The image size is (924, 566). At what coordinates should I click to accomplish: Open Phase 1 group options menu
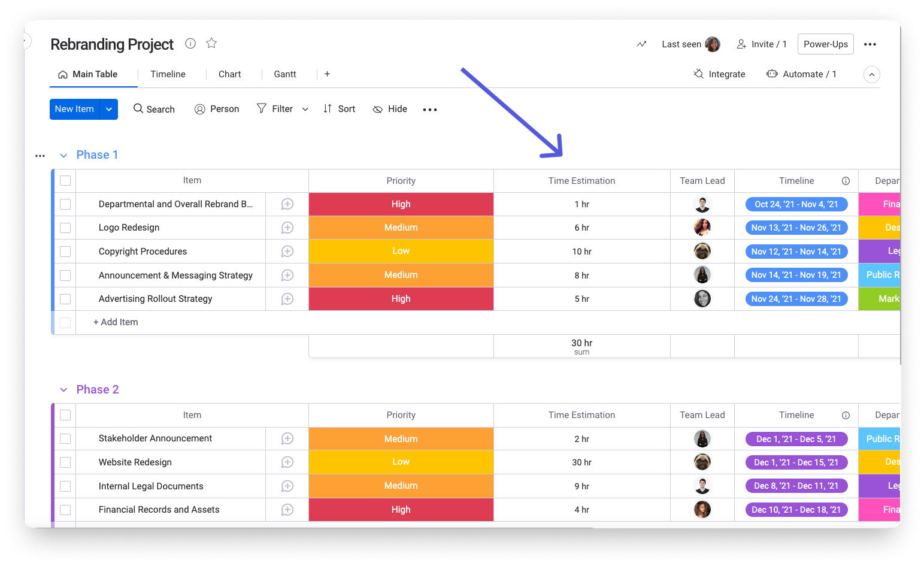(40, 156)
